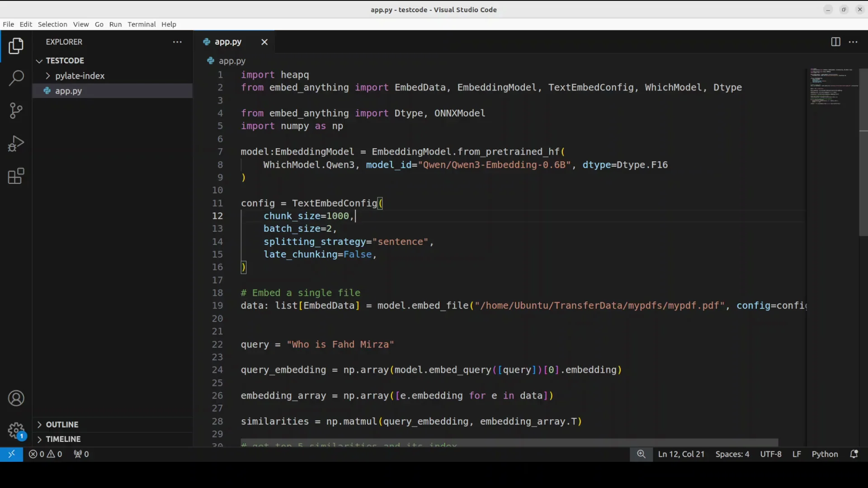Click the Spaces: 4 indentation button
This screenshot has height=488, width=868.
[x=732, y=454]
